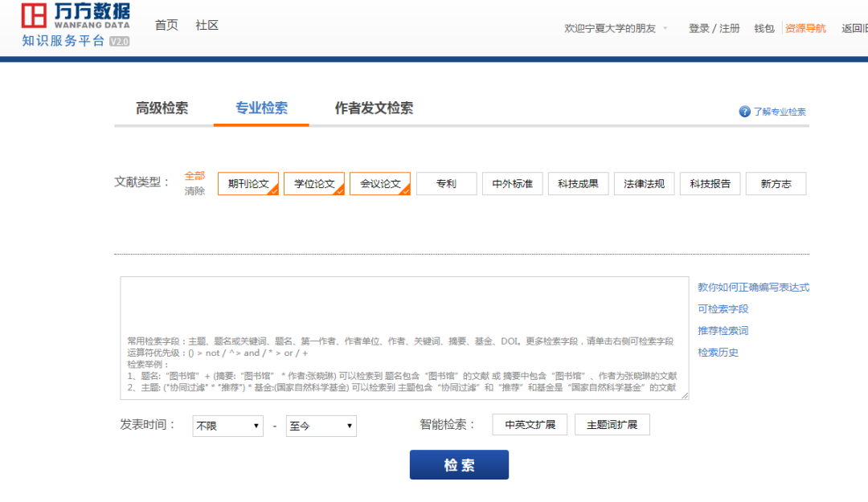Select the 专利 document type

pos(446,183)
